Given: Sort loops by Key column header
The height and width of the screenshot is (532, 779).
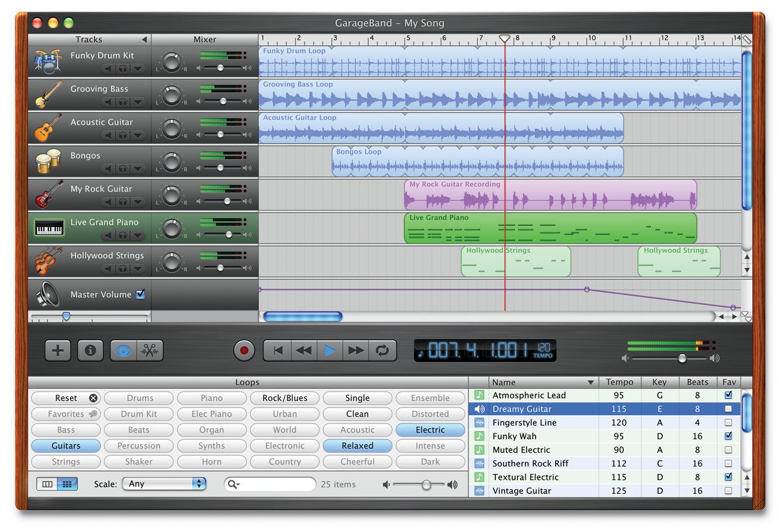Looking at the screenshot, I should 660,382.
